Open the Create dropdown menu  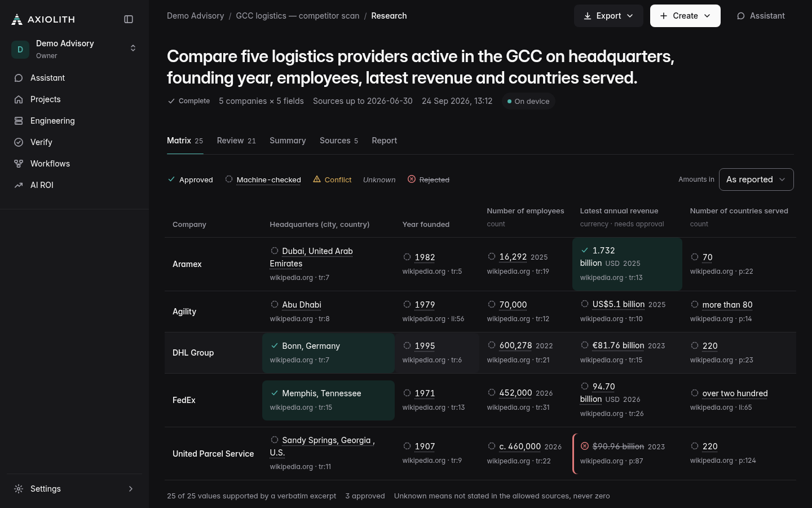[685, 16]
